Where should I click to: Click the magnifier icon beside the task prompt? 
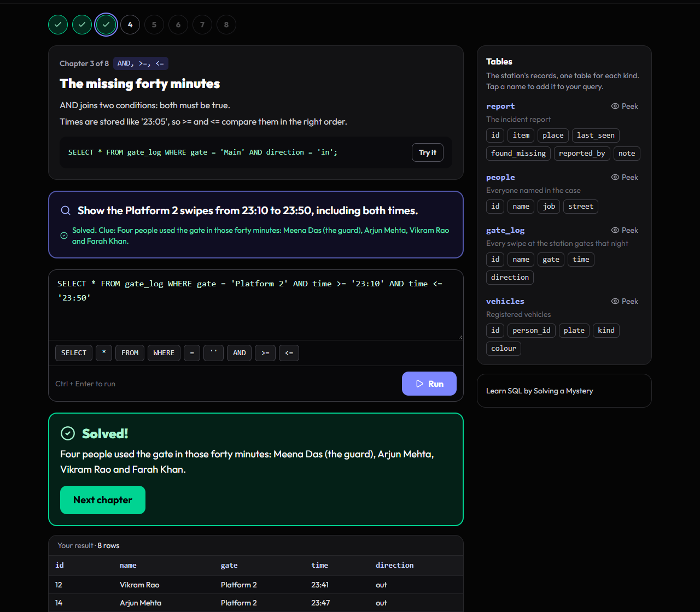(x=66, y=210)
